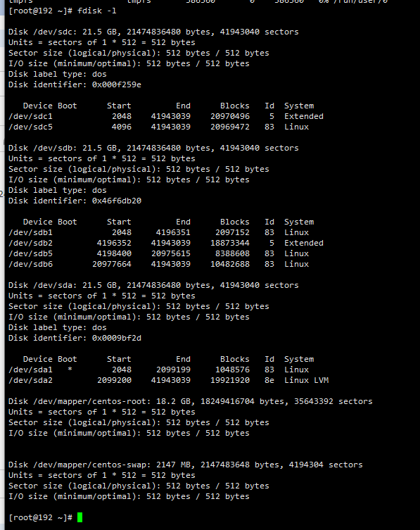
Task: Click the /dev/sda2 Linux LVM row
Action: point(168,380)
